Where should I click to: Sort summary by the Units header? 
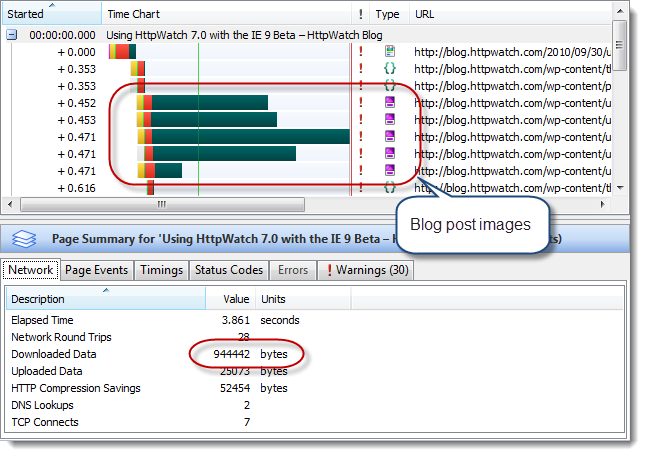[304, 299]
